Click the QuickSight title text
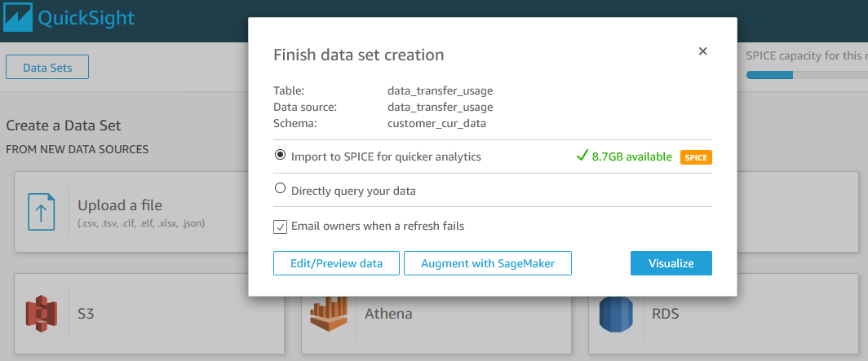 [86, 18]
